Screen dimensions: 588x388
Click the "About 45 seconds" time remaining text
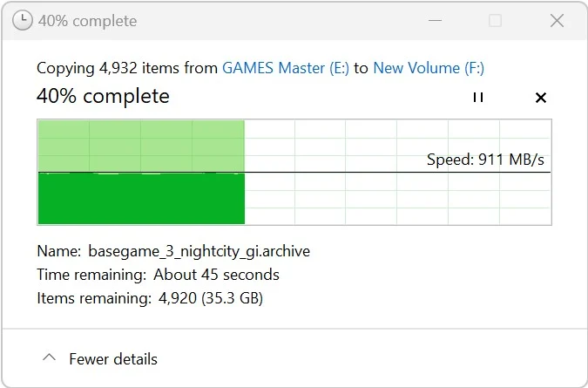[216, 275]
